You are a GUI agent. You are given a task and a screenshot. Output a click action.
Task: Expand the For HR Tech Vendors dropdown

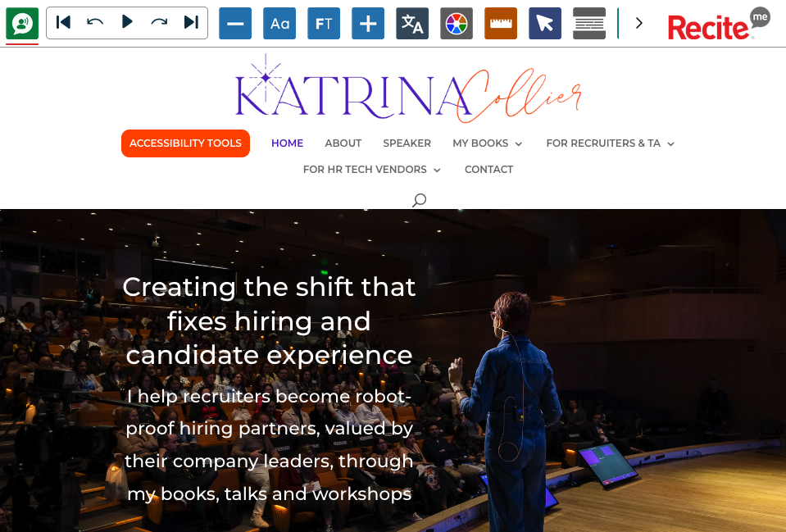(x=371, y=170)
